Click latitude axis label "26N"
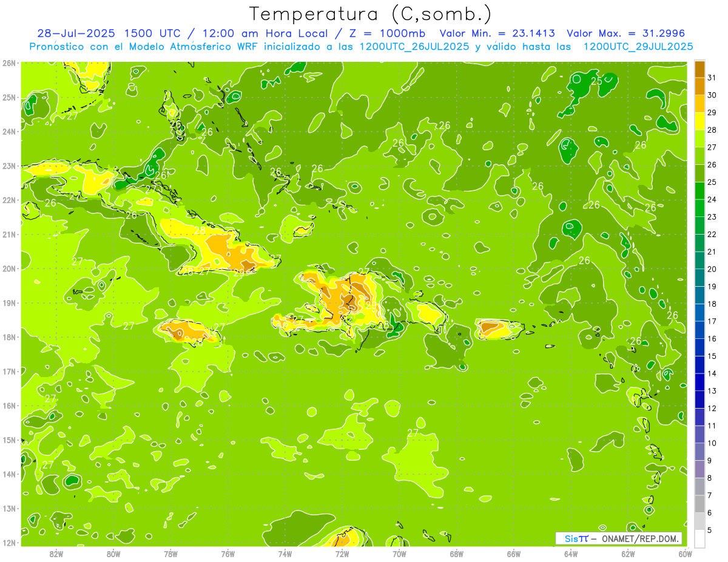 [8, 63]
